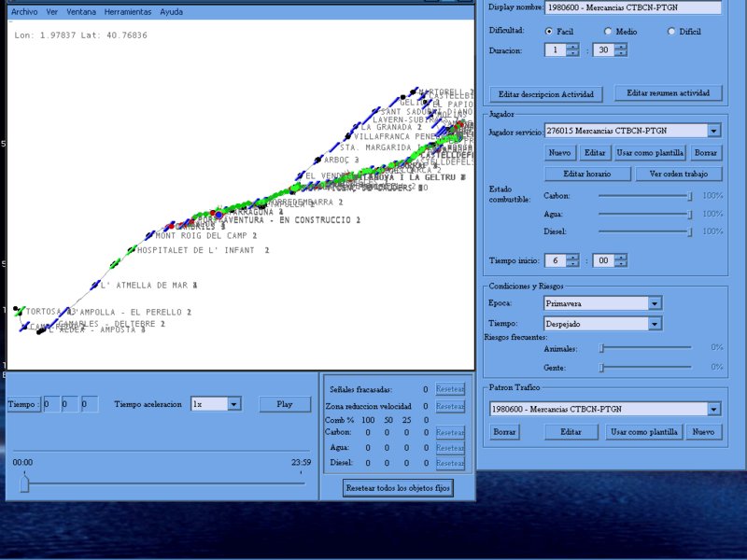
Task: Open the Ayuda menu
Action: [172, 13]
